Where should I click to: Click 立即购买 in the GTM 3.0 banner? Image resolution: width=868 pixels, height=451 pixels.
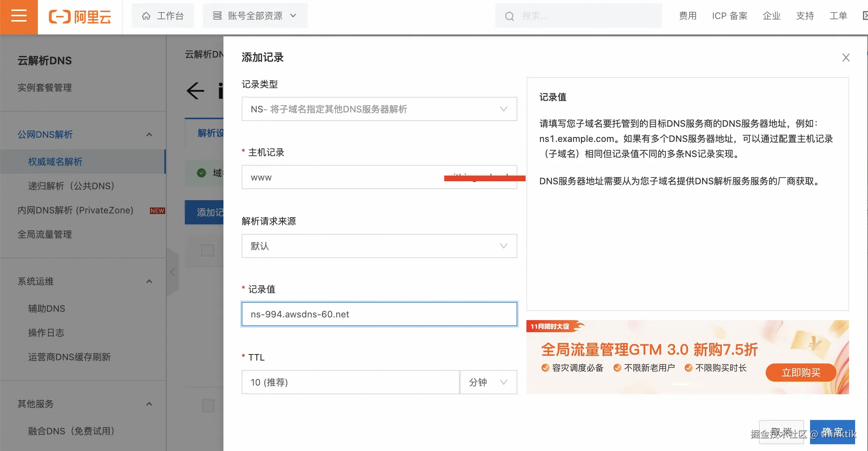pos(801,373)
